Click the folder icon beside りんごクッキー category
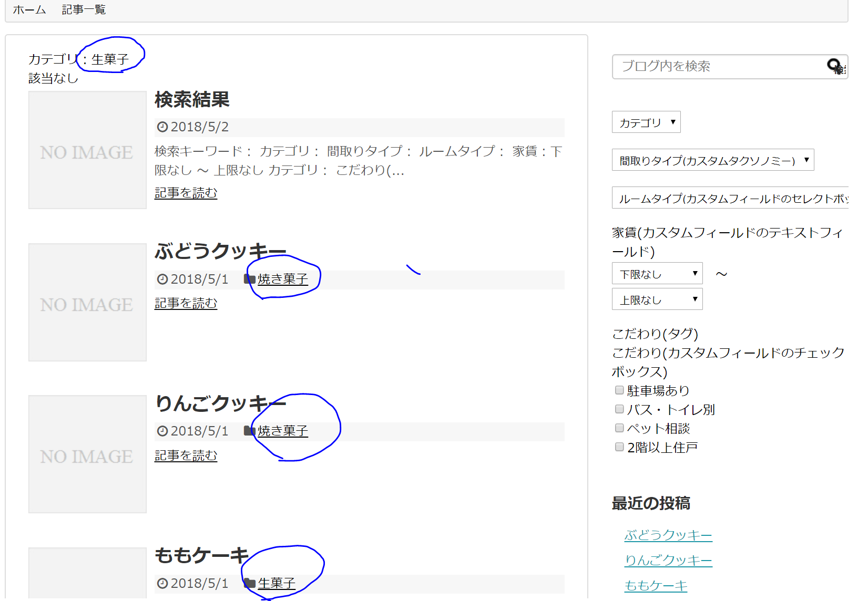 click(250, 431)
